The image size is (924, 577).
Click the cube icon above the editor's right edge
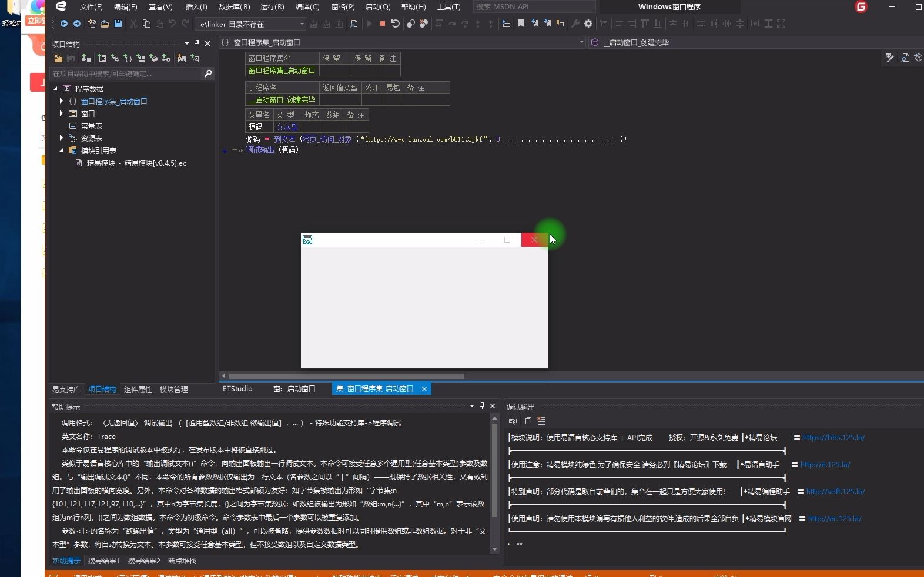[x=918, y=58]
